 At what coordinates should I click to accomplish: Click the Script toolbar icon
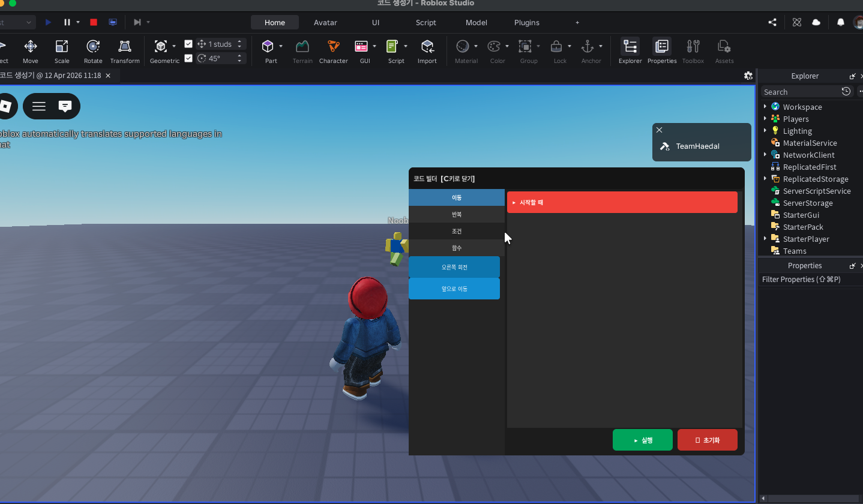392,46
